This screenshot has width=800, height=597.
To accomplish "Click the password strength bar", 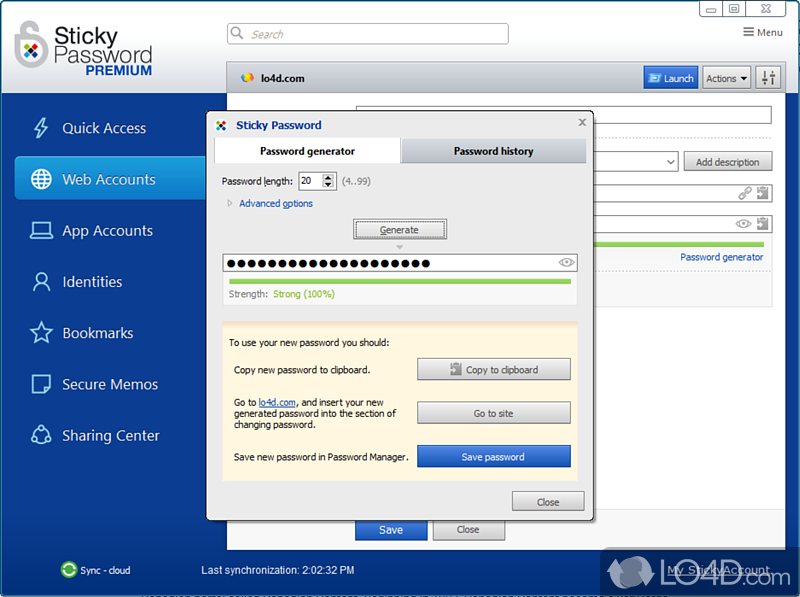I will [399, 281].
